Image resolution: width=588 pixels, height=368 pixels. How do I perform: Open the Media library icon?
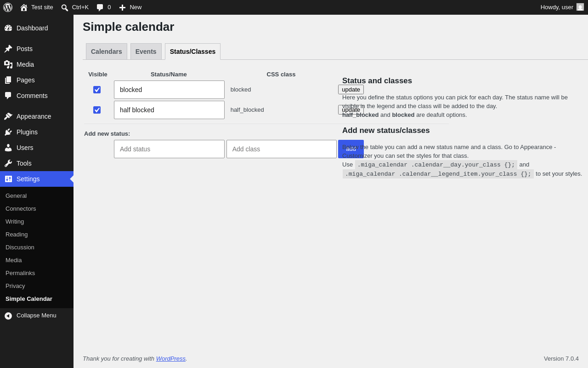[x=8, y=64]
